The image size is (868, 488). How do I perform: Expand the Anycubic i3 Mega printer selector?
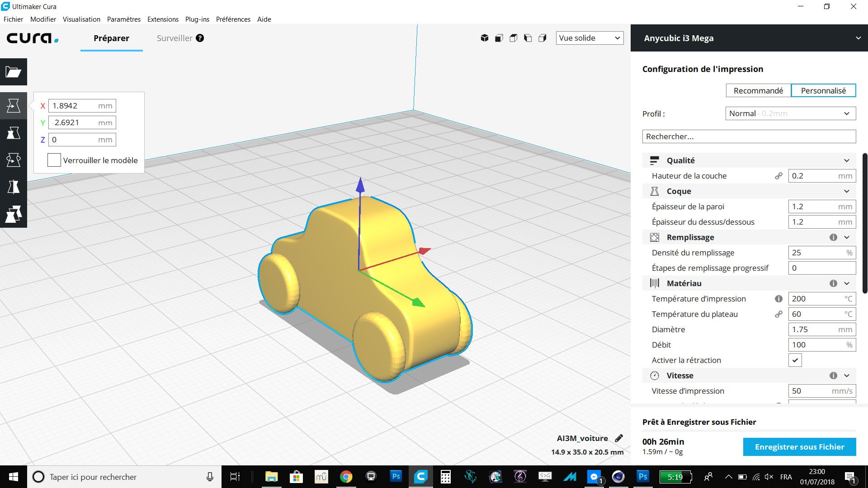(x=749, y=38)
